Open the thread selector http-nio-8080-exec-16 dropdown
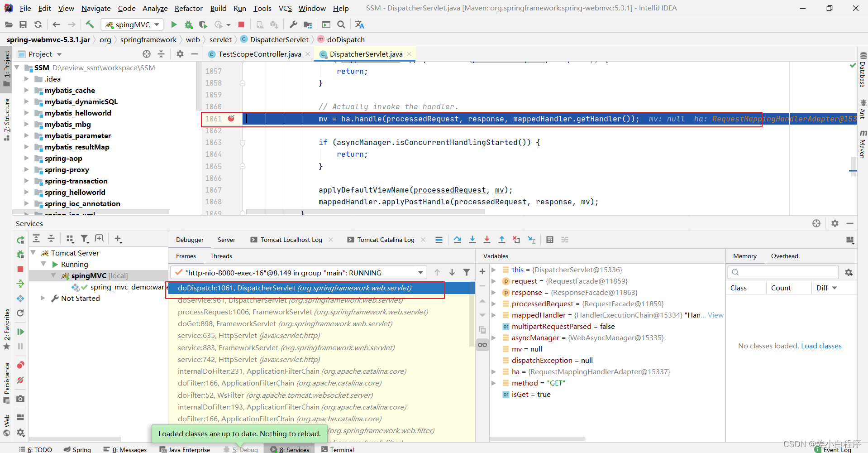 420,273
